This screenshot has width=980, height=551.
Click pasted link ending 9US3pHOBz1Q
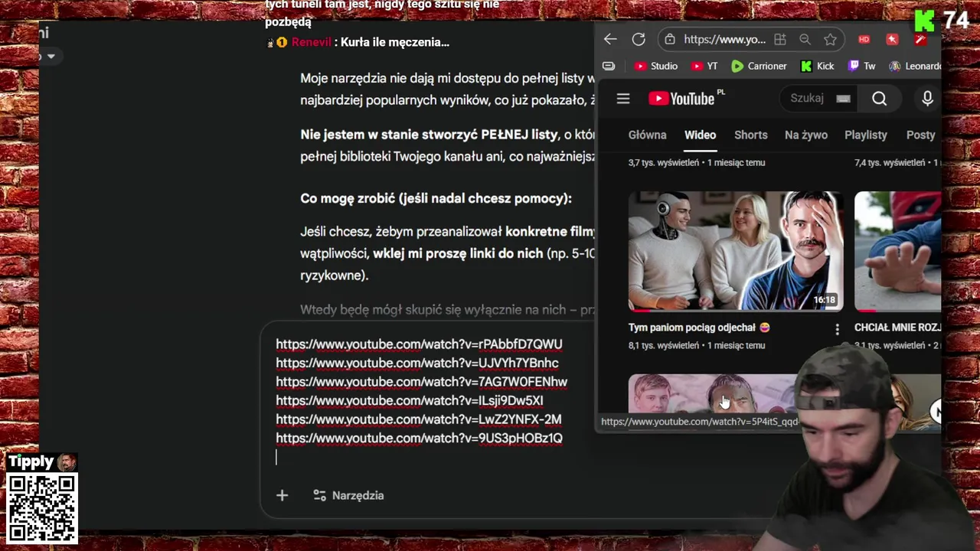point(419,438)
